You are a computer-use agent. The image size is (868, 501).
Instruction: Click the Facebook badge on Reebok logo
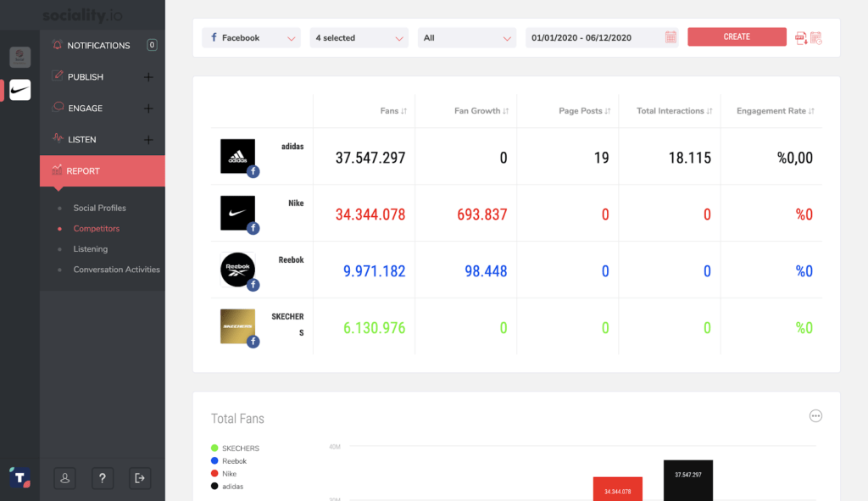pos(253,285)
